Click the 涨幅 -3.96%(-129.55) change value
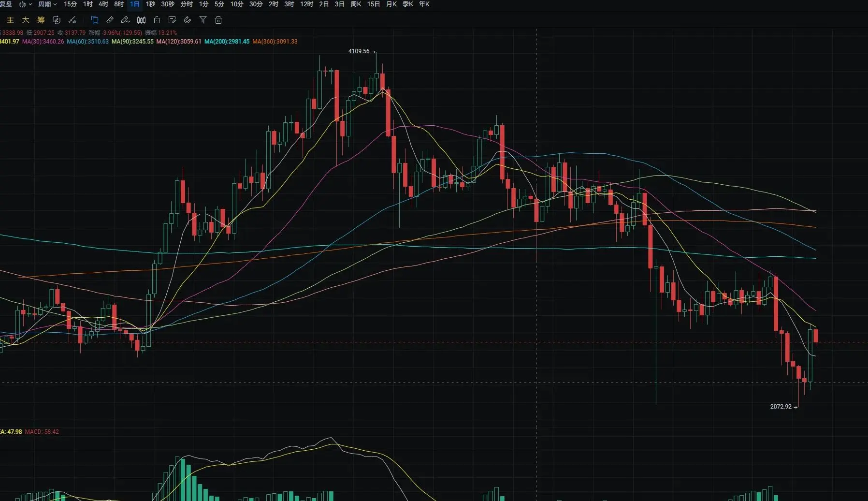Screen dimensions: 868x501 (115, 33)
